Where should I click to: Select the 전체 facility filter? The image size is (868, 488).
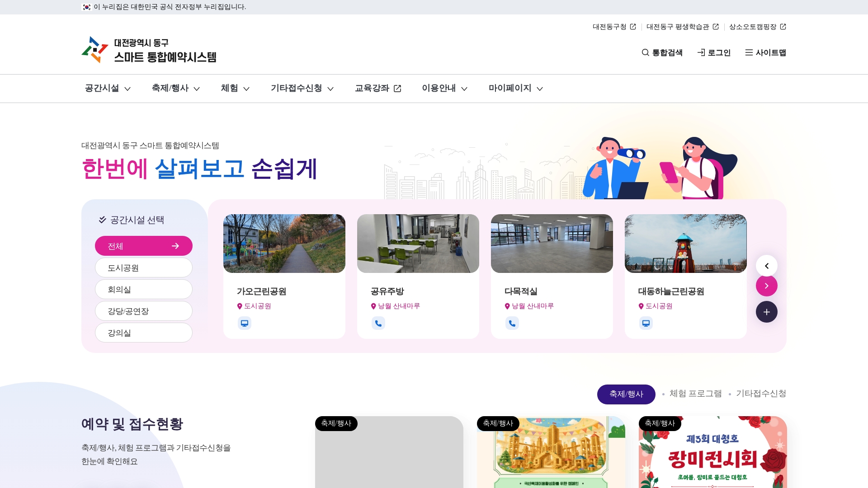click(x=144, y=246)
